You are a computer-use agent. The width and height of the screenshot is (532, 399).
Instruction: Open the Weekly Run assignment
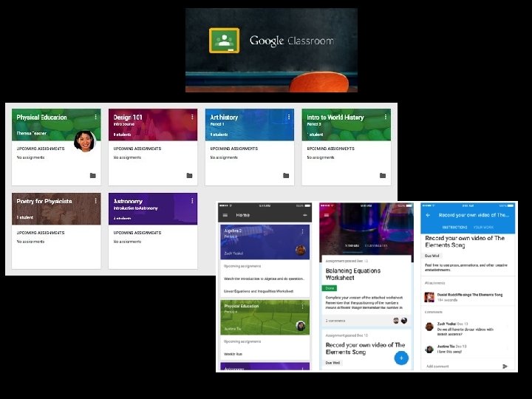click(233, 354)
